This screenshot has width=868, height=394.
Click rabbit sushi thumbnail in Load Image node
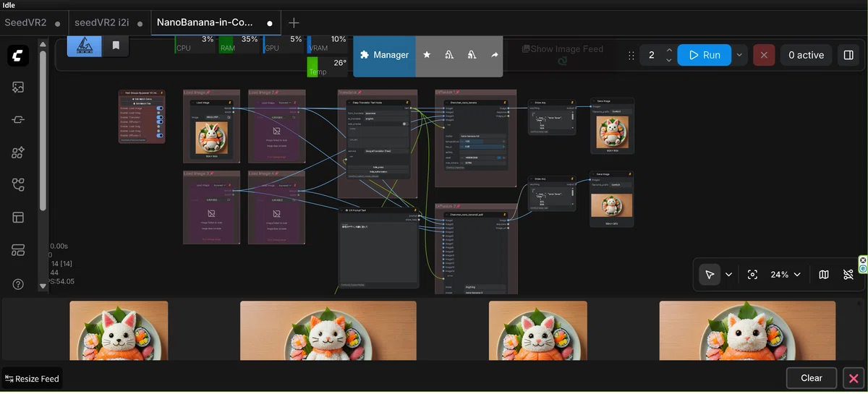pos(211,137)
